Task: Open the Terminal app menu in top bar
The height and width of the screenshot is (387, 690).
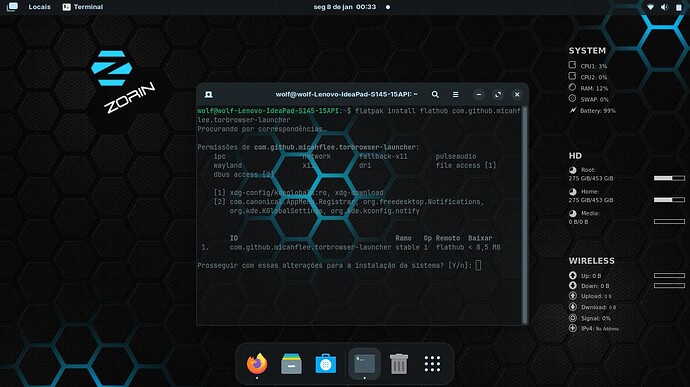Action: point(83,7)
